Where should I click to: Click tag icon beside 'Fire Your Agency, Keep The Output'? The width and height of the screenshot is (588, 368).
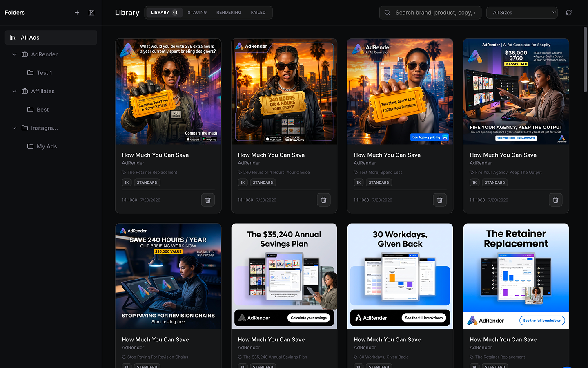[472, 173]
